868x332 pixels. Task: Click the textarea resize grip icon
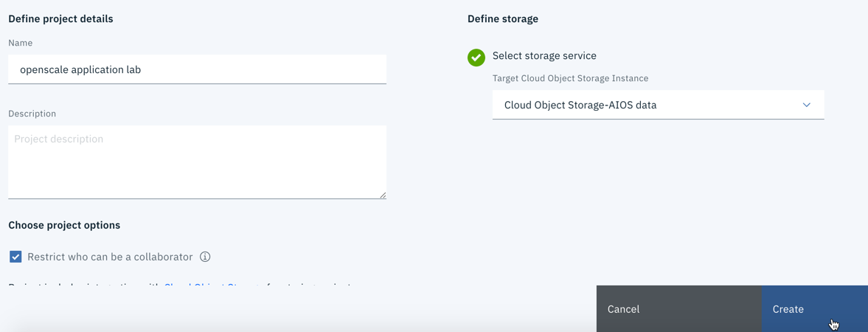383,195
